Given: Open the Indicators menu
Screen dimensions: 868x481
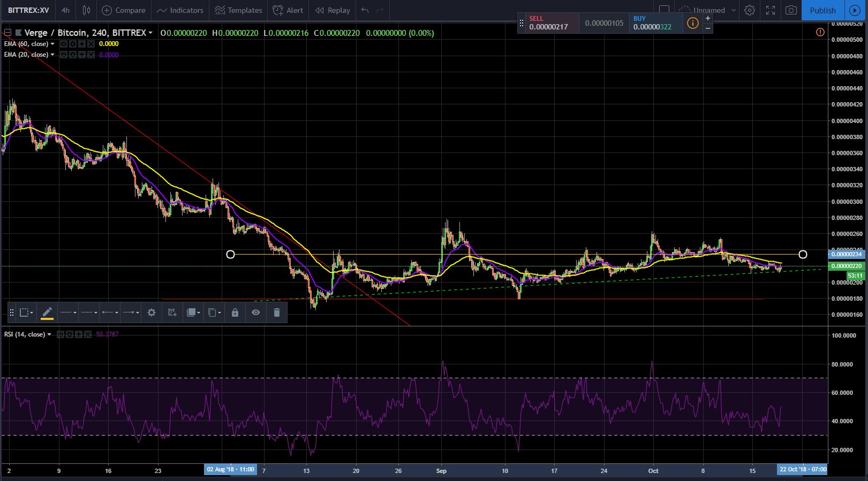Looking at the screenshot, I should pos(180,10).
